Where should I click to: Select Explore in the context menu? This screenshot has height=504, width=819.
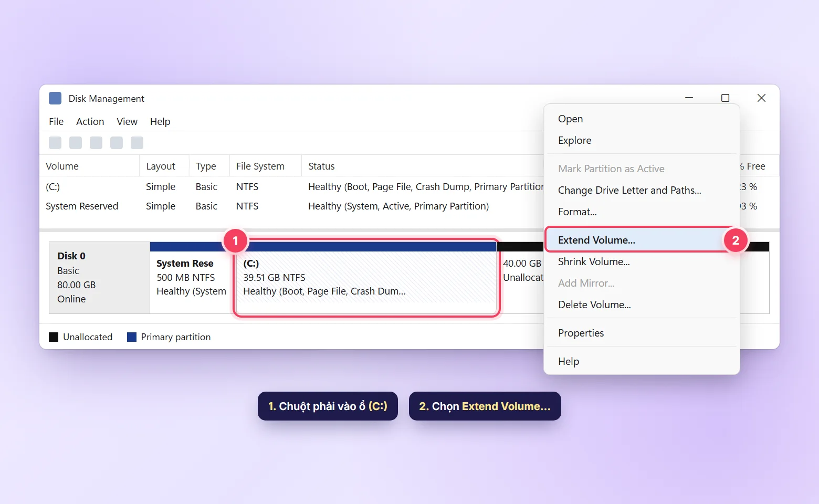(x=642, y=141)
